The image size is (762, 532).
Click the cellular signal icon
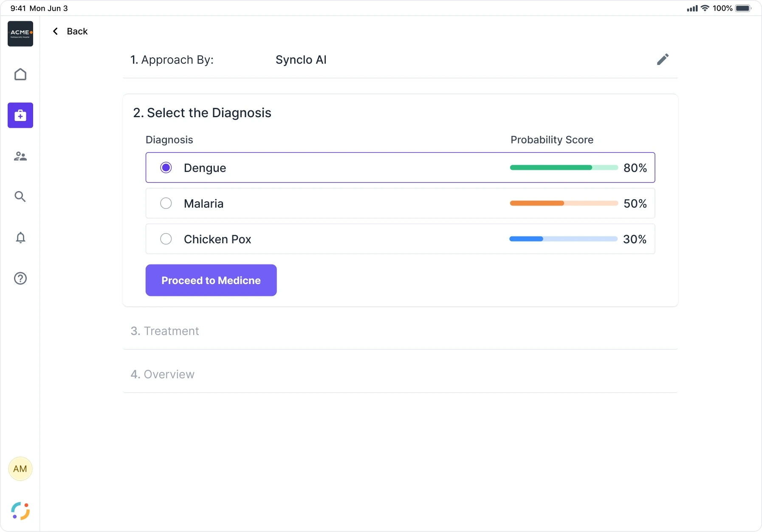tap(692, 8)
